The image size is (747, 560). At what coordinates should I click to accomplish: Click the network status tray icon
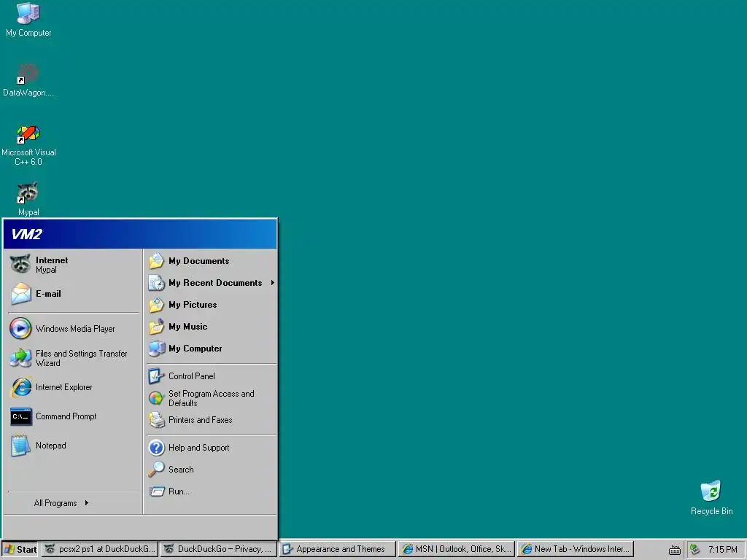click(695, 550)
